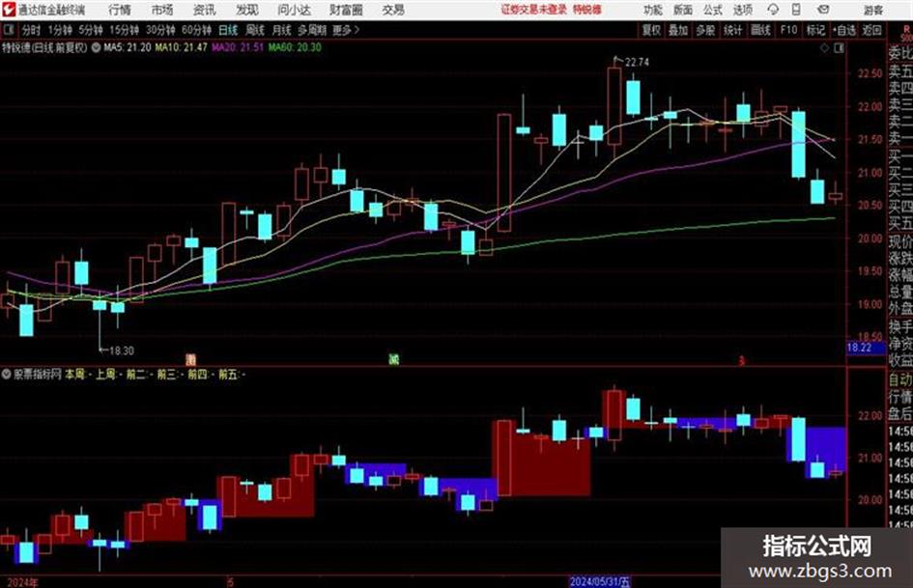Viewport: 913px width, 588px height.
Task: Click the 叠加 overlay button
Action: (678, 30)
